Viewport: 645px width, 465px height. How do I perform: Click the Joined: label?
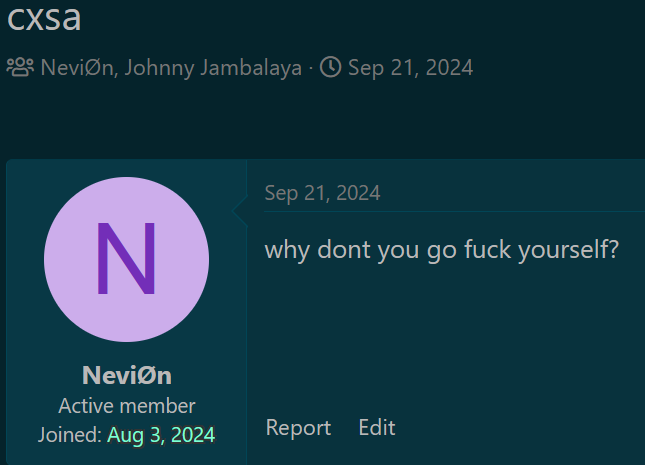pyautogui.click(x=70, y=435)
